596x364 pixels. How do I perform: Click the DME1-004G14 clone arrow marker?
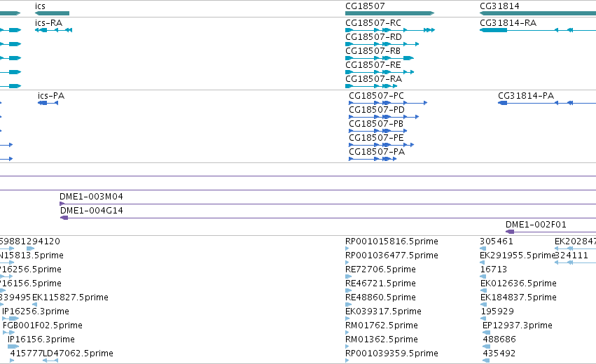point(64,218)
